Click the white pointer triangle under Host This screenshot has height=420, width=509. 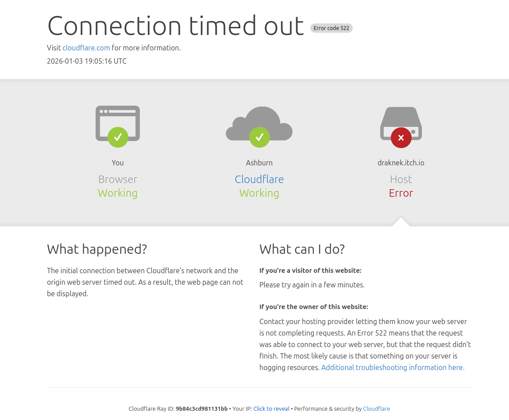(401, 222)
